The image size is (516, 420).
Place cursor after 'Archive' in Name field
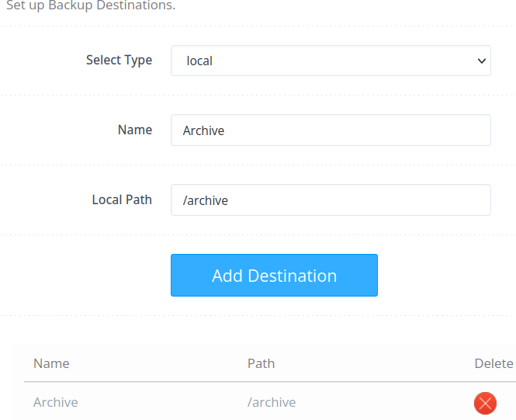226,130
